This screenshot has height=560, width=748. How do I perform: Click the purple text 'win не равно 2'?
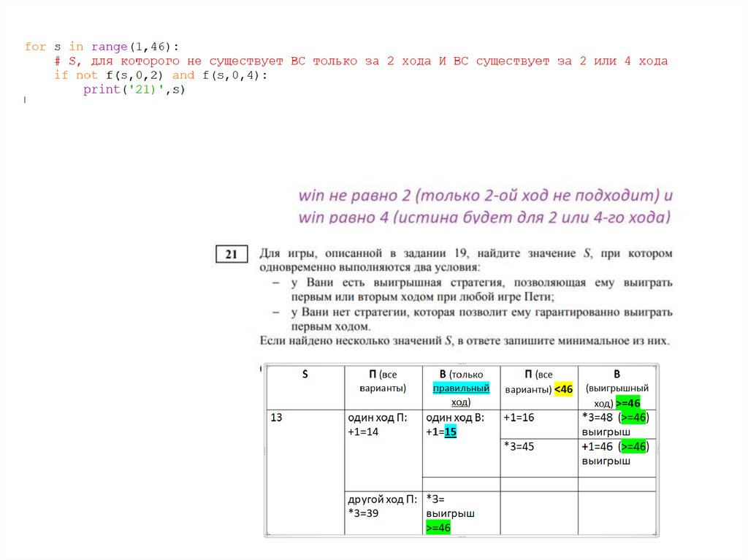click(355, 196)
